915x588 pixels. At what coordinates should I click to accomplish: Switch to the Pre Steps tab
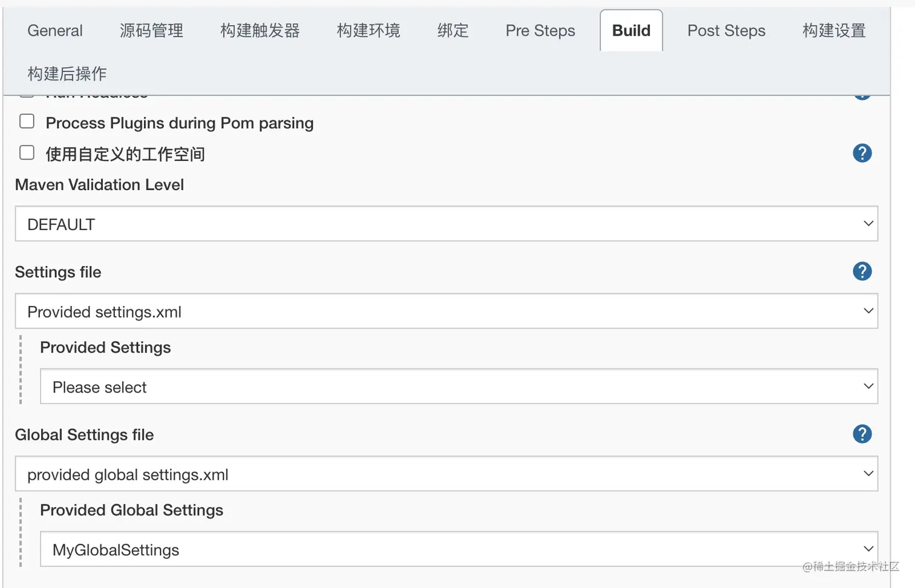(540, 30)
